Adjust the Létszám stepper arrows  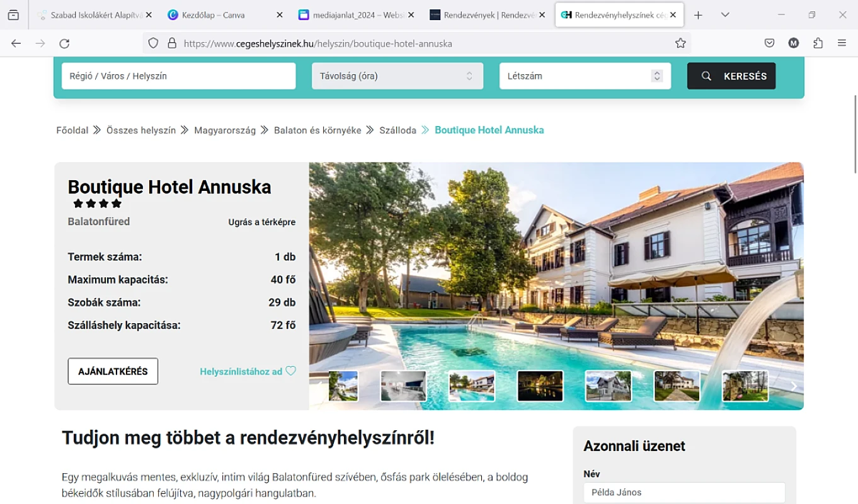657,76
